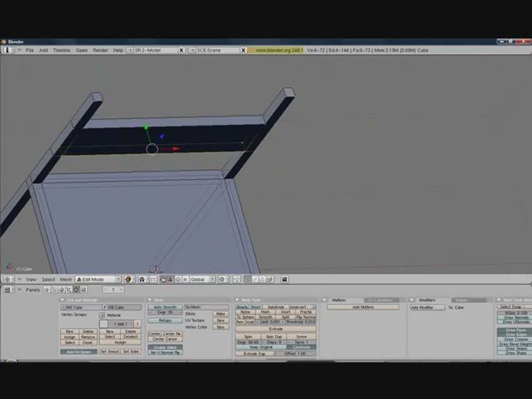
Task: Open the Global orientation dropdown
Action: click(x=202, y=279)
